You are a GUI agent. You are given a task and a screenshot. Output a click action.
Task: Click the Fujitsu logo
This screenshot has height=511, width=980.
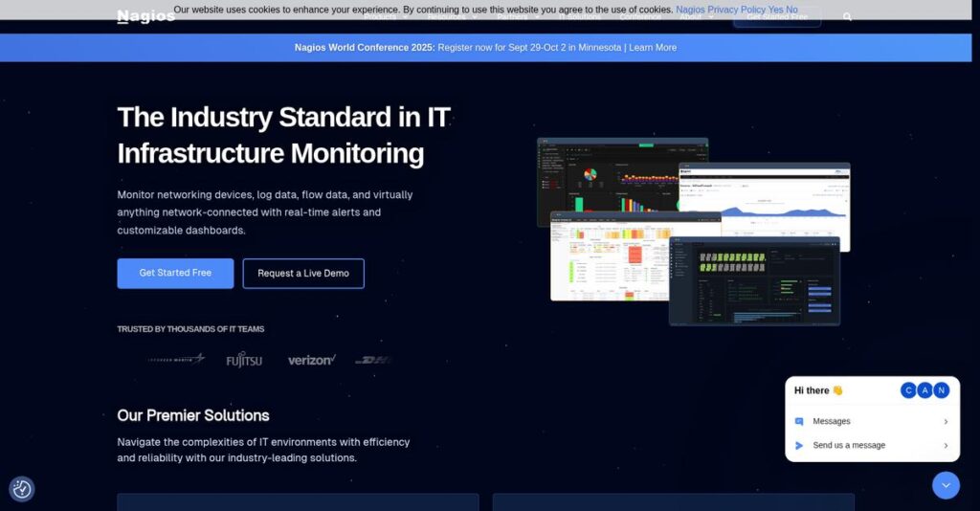244,360
